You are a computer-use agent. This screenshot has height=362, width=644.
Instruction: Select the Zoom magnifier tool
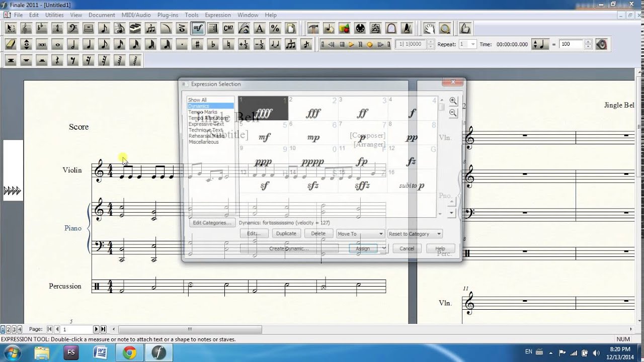[445, 28]
